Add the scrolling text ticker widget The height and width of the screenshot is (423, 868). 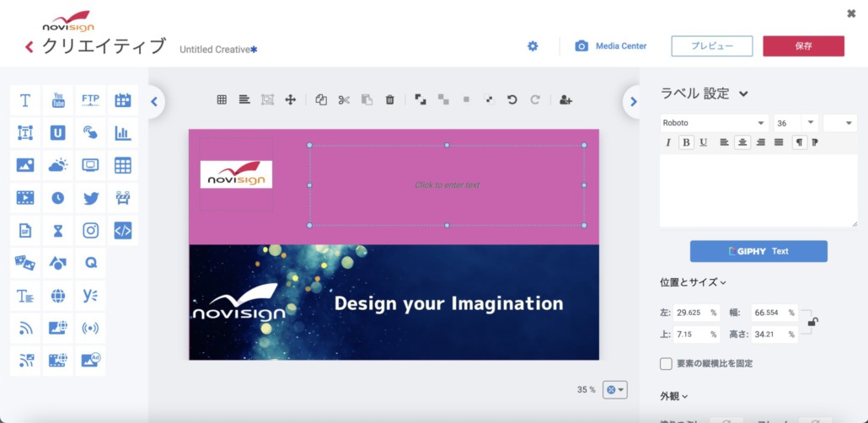click(x=25, y=296)
